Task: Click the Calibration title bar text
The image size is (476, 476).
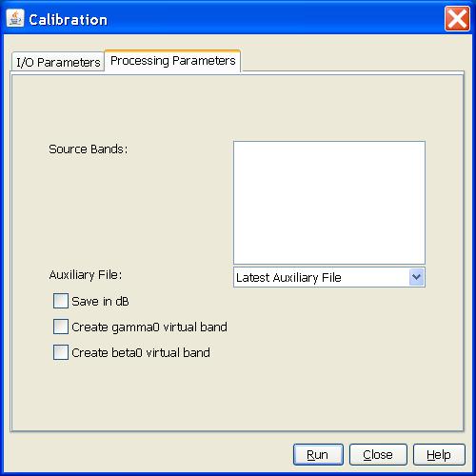Action: [x=68, y=20]
